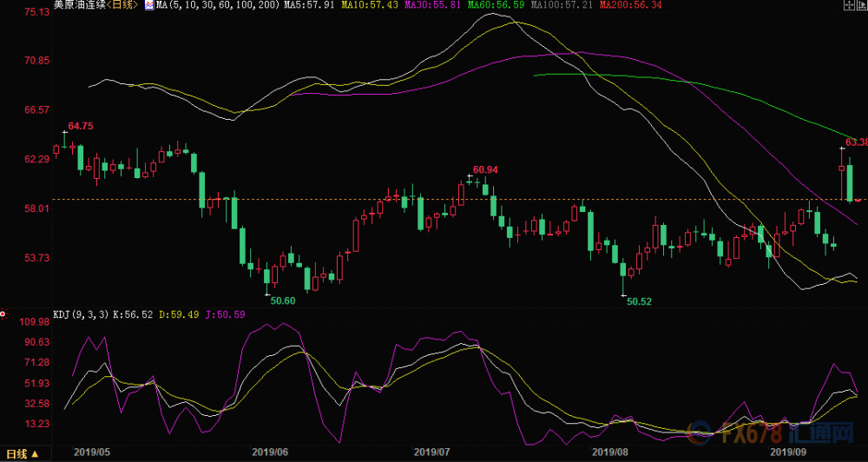Click the 70.85 price axis label
This screenshot has height=462, width=868.
pyautogui.click(x=36, y=61)
